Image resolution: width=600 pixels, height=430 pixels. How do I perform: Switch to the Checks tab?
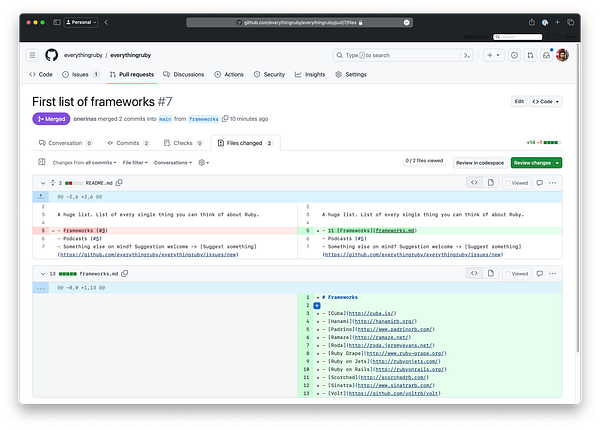[x=183, y=143]
